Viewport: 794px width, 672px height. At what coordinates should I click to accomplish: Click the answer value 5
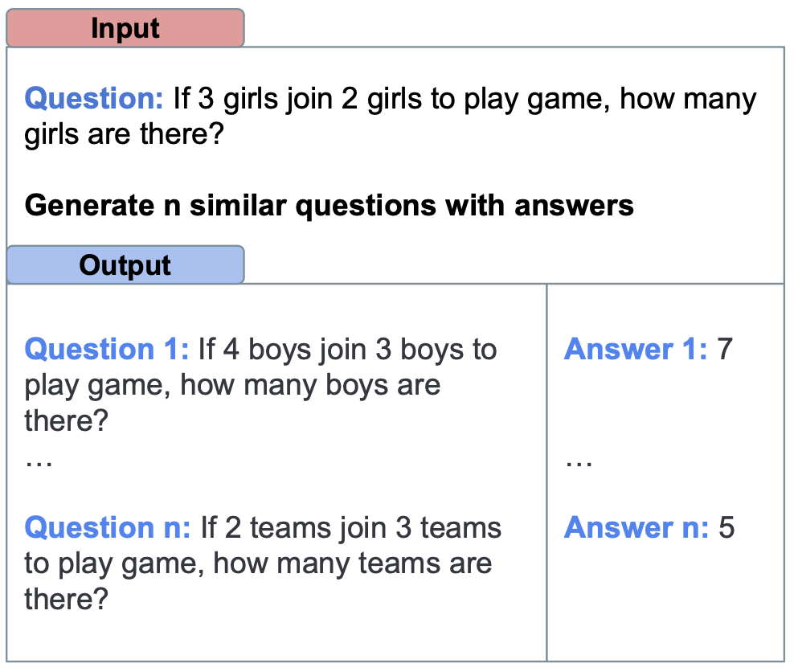[x=726, y=527]
